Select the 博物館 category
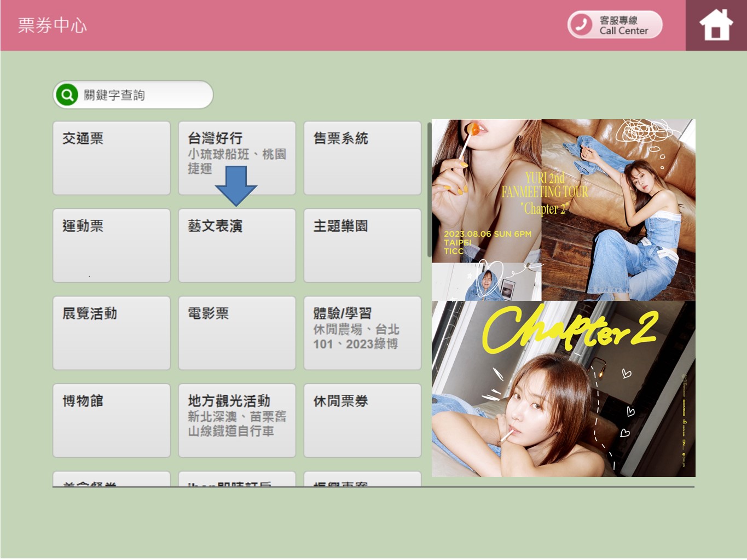The width and height of the screenshot is (747, 560). click(112, 421)
